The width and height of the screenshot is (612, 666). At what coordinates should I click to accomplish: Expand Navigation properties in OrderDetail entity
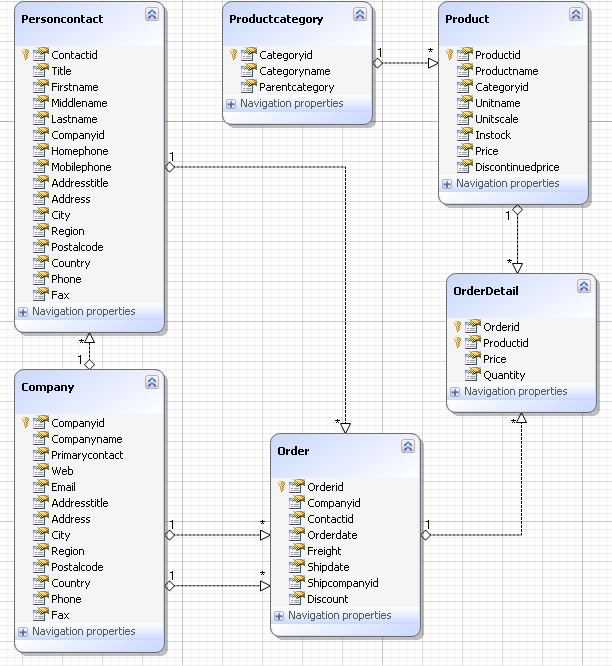455,392
